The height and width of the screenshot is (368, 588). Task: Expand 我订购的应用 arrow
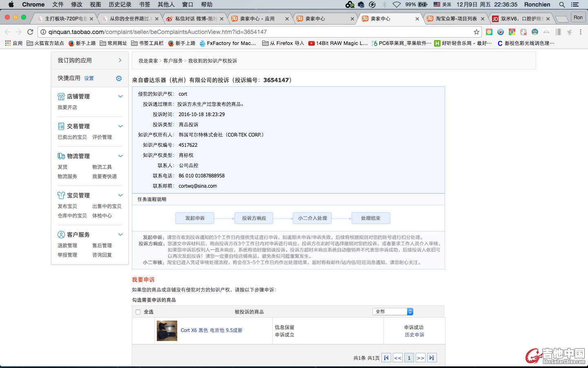tap(120, 61)
